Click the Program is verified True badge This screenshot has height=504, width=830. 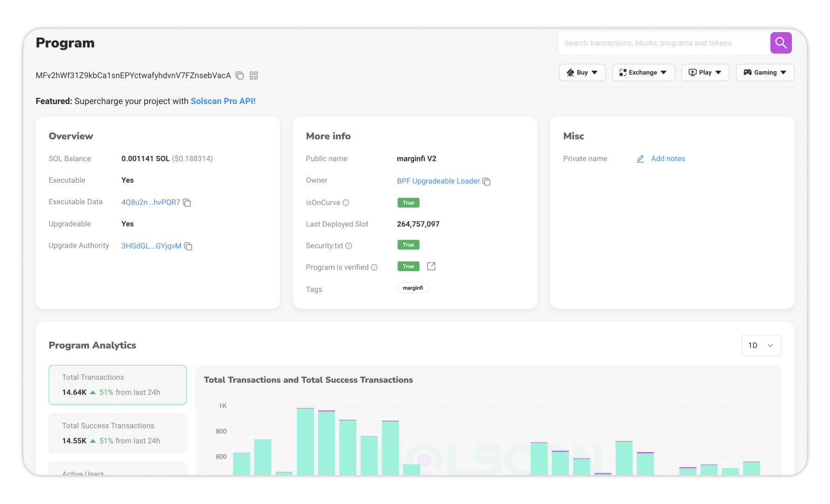tap(408, 266)
